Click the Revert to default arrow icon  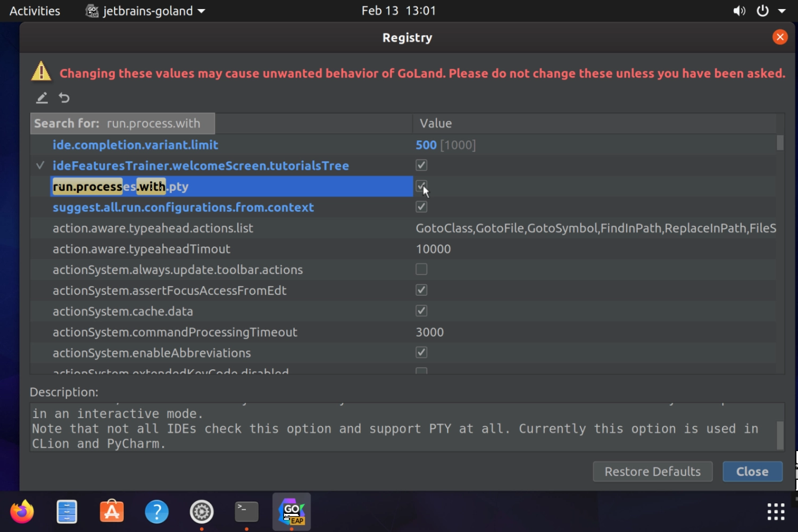click(x=64, y=98)
